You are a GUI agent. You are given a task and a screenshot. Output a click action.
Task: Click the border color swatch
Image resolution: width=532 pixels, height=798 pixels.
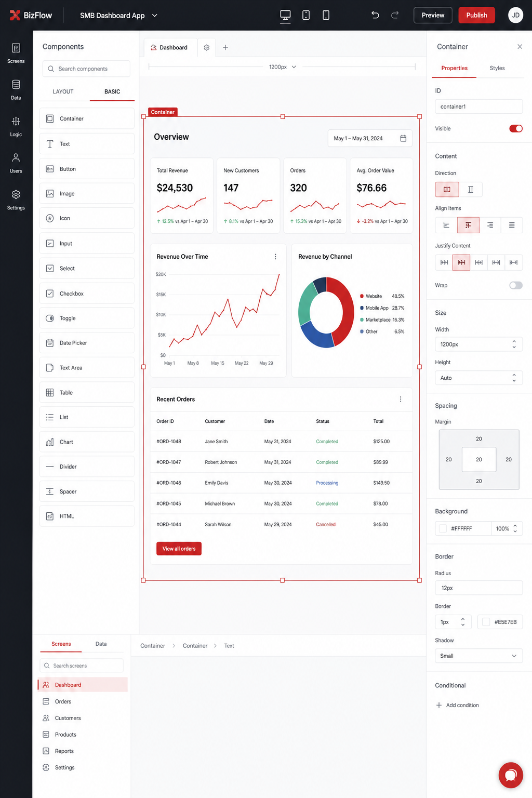click(x=486, y=622)
